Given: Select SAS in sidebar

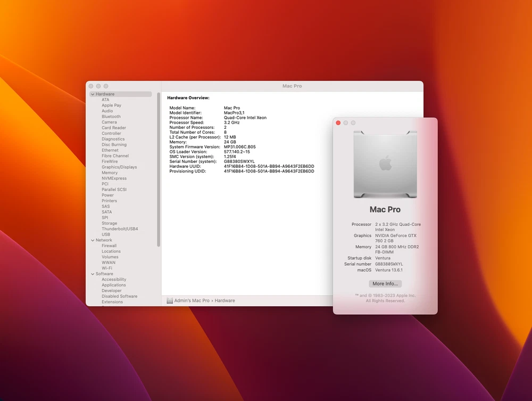Looking at the screenshot, I should click(x=105, y=206).
